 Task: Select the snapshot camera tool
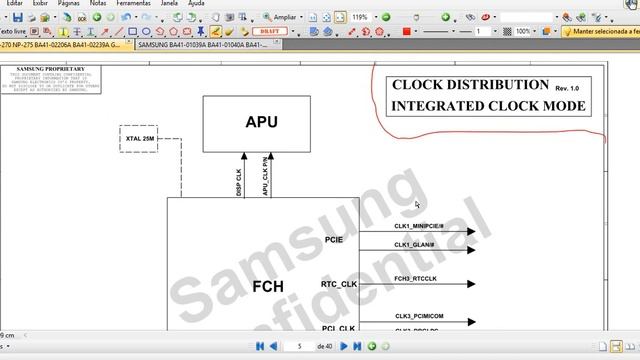[230, 17]
